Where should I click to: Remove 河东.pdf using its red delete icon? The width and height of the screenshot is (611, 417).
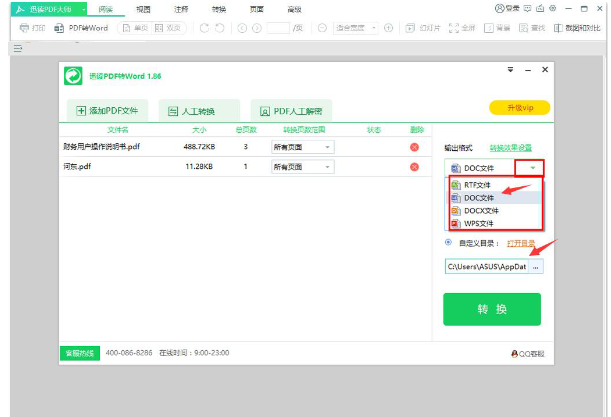[414, 166]
